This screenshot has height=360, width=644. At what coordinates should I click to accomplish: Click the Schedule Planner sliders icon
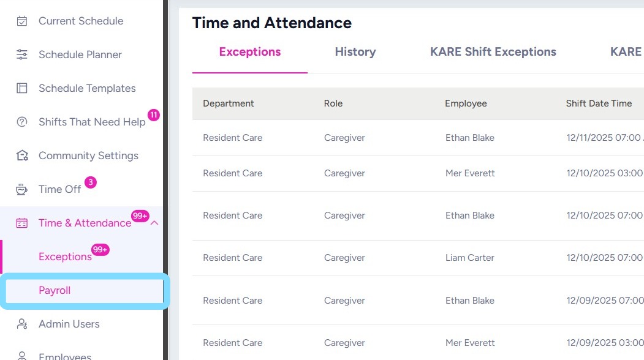[22, 54]
